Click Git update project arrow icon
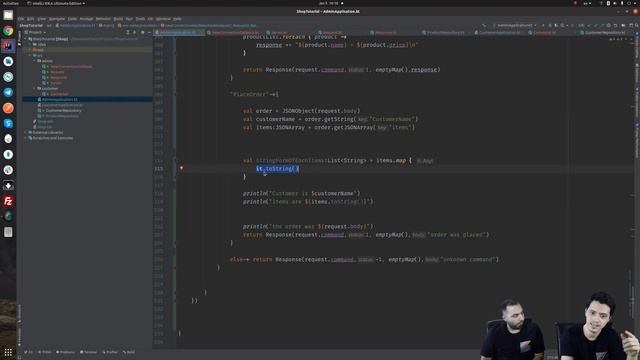This screenshot has width=640, height=360. [589, 25]
